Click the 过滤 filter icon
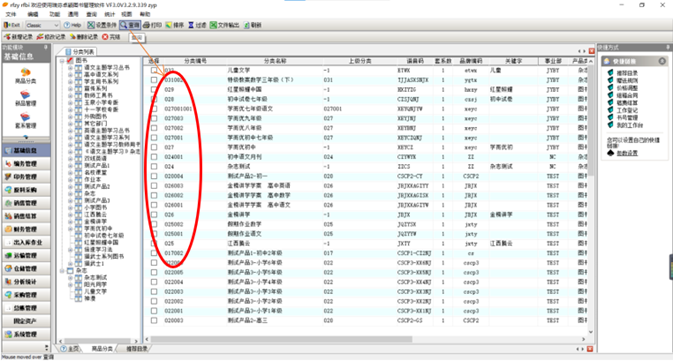This screenshot has width=673, height=361. coord(197,25)
